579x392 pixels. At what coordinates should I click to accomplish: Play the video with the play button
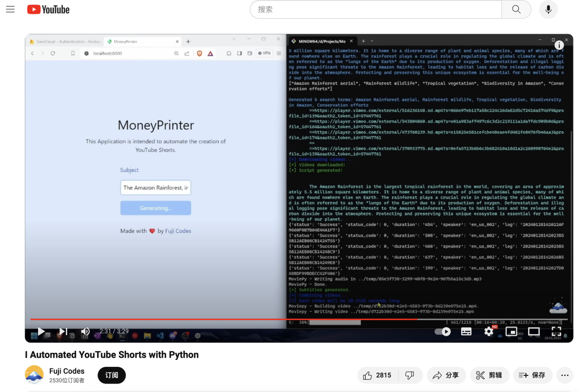coord(41,331)
